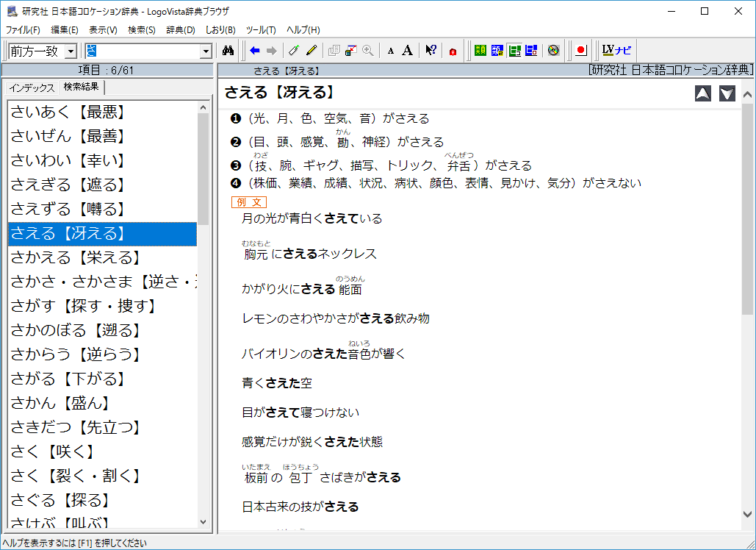Open the 辞典(D) menu

(181, 30)
